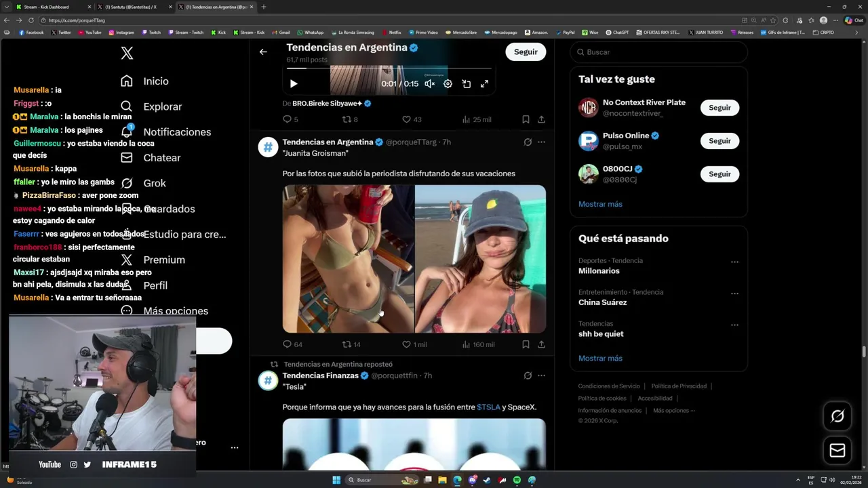Screen dimensions: 868x488
Task: Open the WhatsApp bookmark
Action: (x=310, y=33)
